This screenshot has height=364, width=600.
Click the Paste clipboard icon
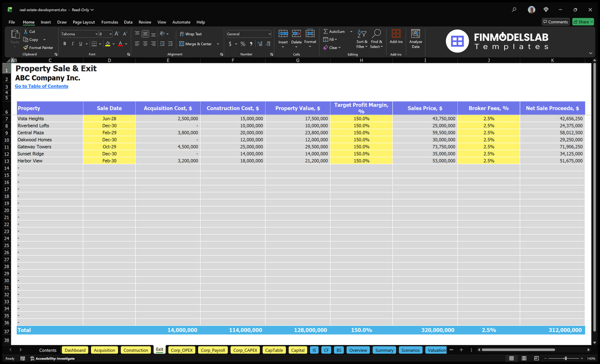[14, 34]
